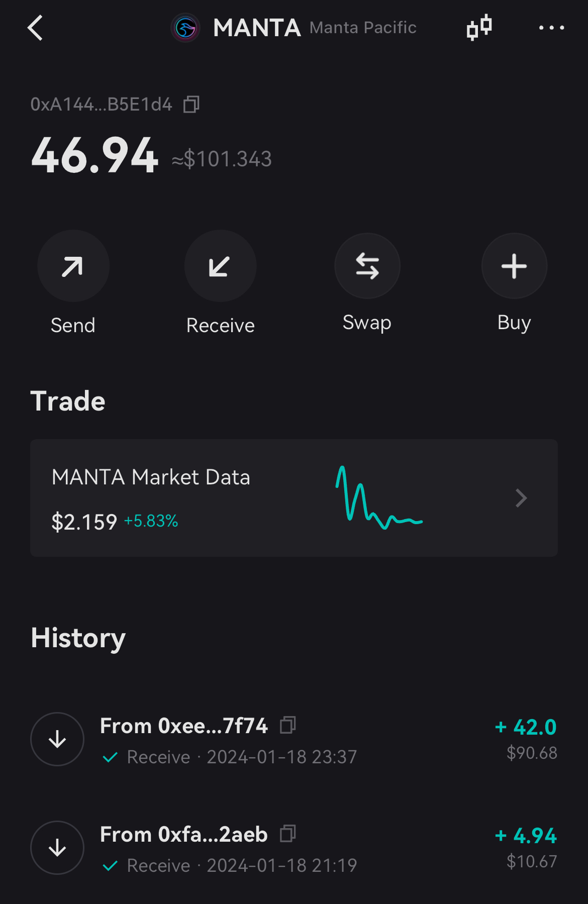Tap the Buy plus icon
This screenshot has height=904, width=588.
pos(514,266)
